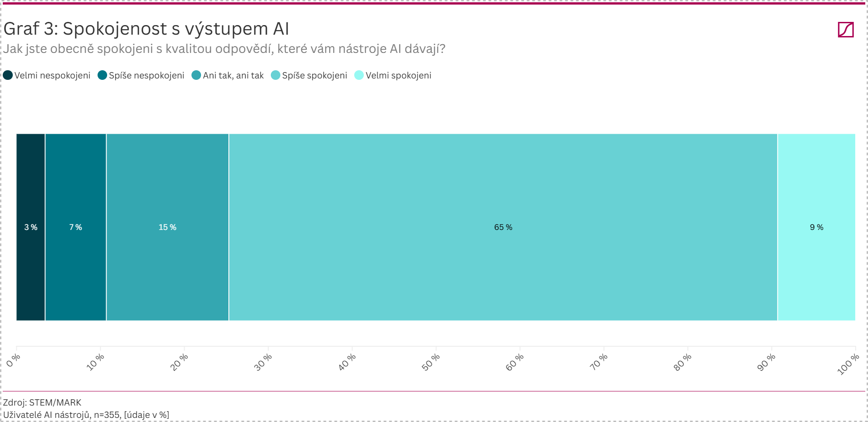868x422 pixels.
Task: Click the Velmi spokojeni legend dot
Action: coord(359,75)
